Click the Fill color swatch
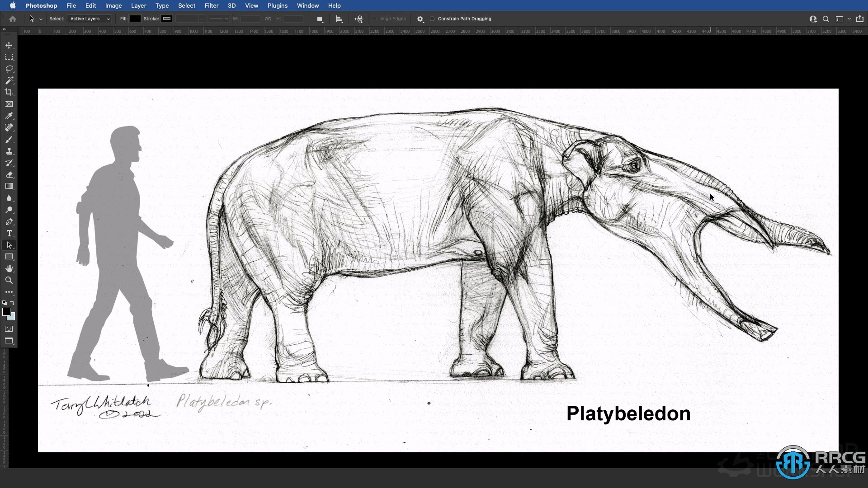The height and width of the screenshot is (488, 868). coord(135,19)
